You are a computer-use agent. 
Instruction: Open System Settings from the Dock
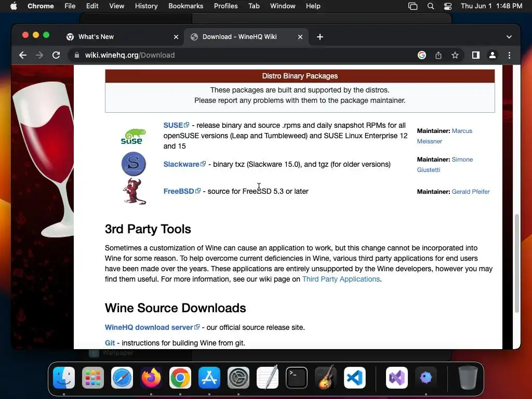click(238, 378)
